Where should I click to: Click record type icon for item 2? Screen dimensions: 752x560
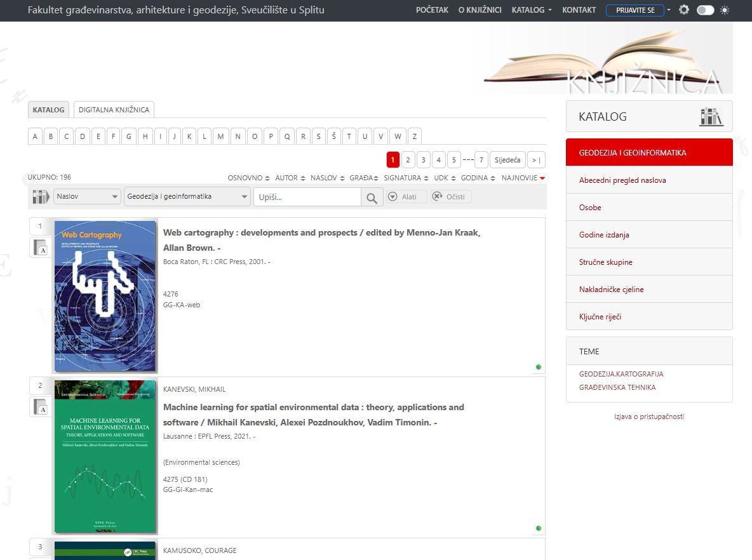tap(41, 407)
